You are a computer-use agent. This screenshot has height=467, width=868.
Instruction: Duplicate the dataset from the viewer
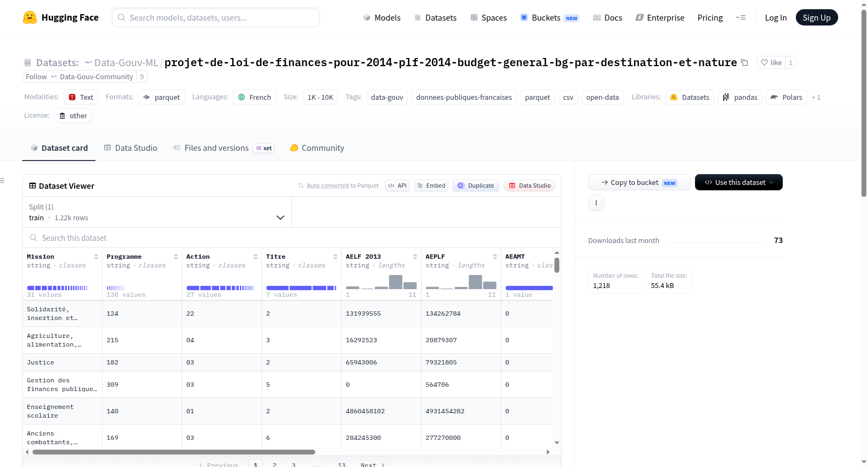[x=476, y=185]
